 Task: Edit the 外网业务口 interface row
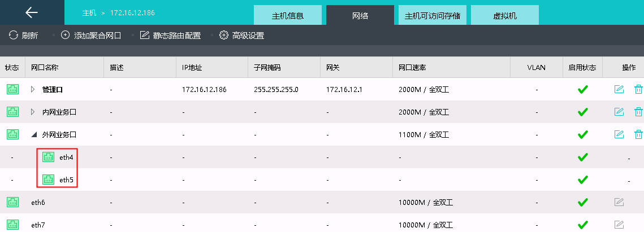(619, 134)
